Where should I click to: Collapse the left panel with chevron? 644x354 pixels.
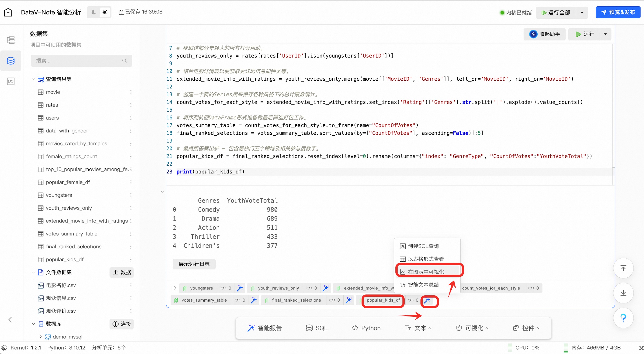pyautogui.click(x=10, y=320)
